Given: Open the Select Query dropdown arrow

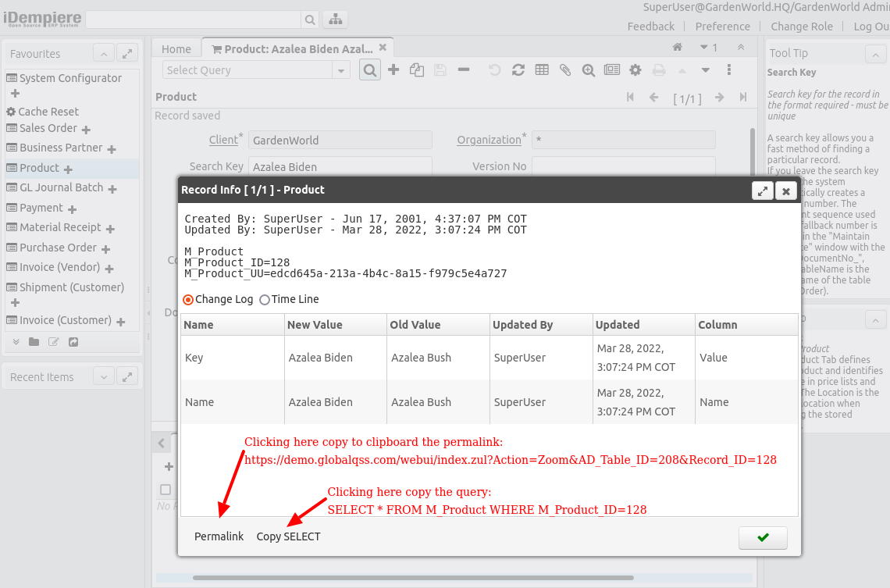Looking at the screenshot, I should 341,70.
